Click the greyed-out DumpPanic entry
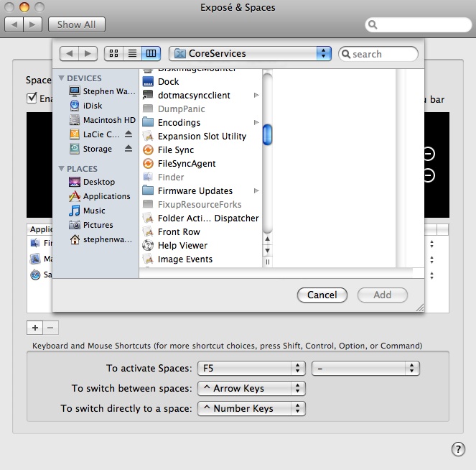The width and height of the screenshot is (476, 470). [x=201, y=109]
